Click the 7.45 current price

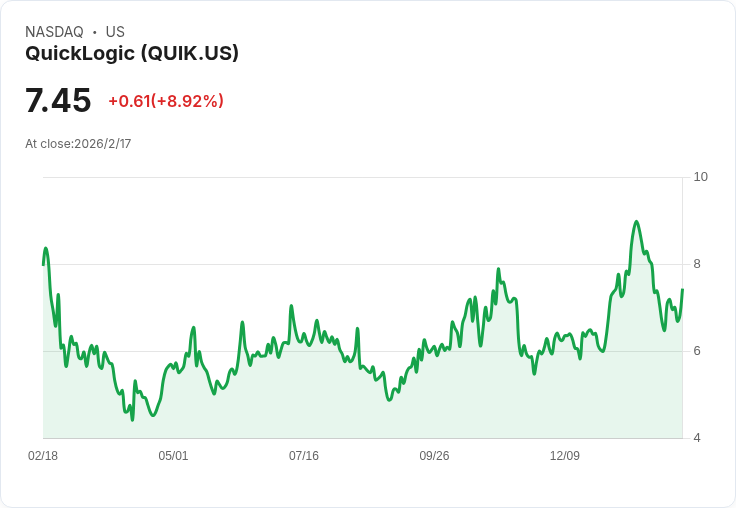(58, 101)
